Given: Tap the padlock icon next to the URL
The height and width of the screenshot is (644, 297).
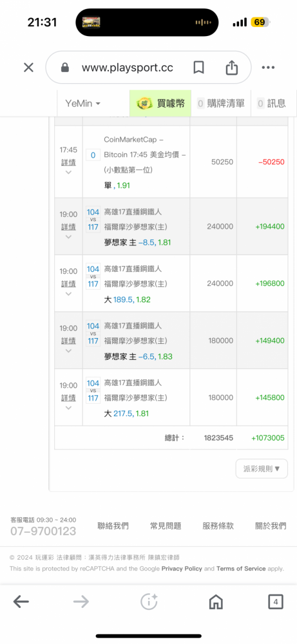Looking at the screenshot, I should point(64,68).
